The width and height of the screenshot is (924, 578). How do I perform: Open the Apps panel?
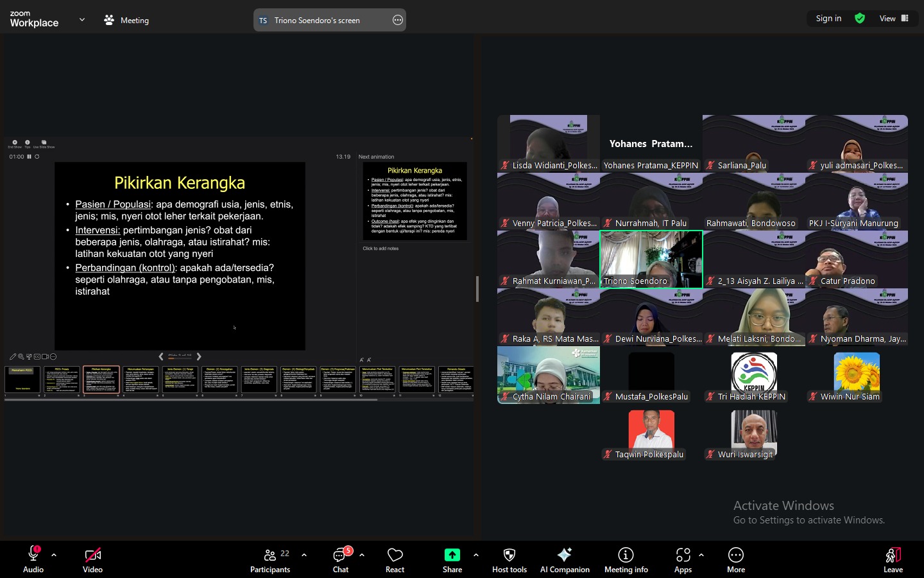click(683, 559)
